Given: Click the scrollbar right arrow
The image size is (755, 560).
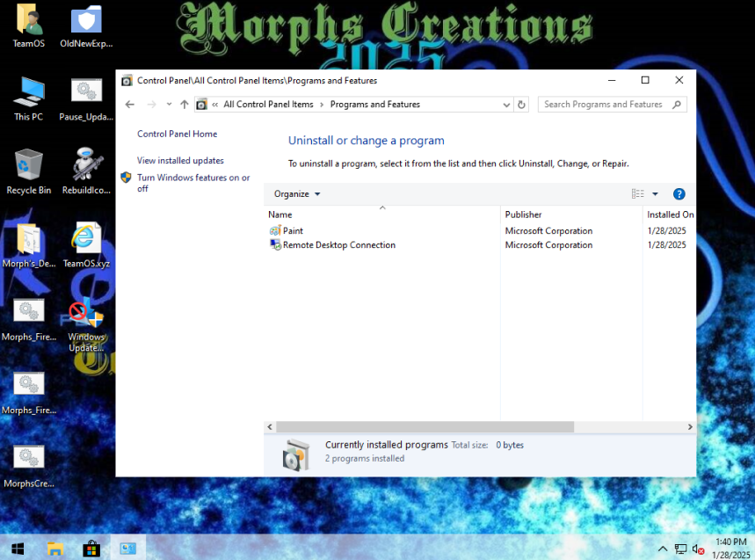Looking at the screenshot, I should 690,426.
